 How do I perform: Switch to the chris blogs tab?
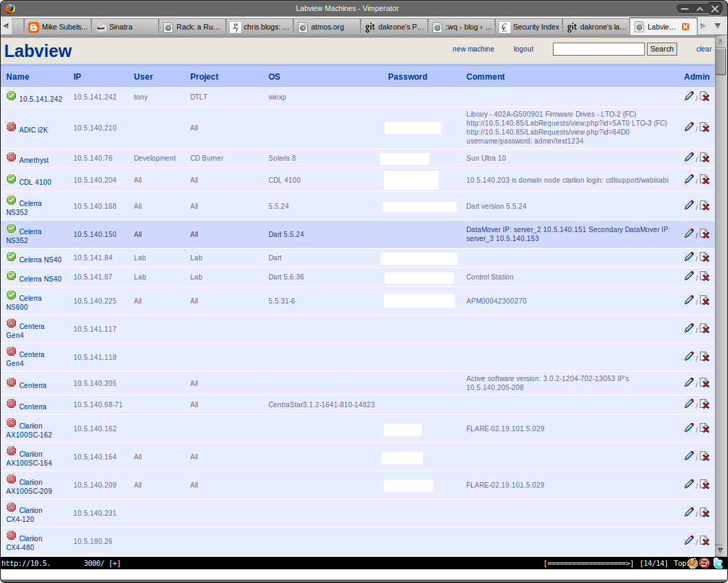click(x=260, y=27)
